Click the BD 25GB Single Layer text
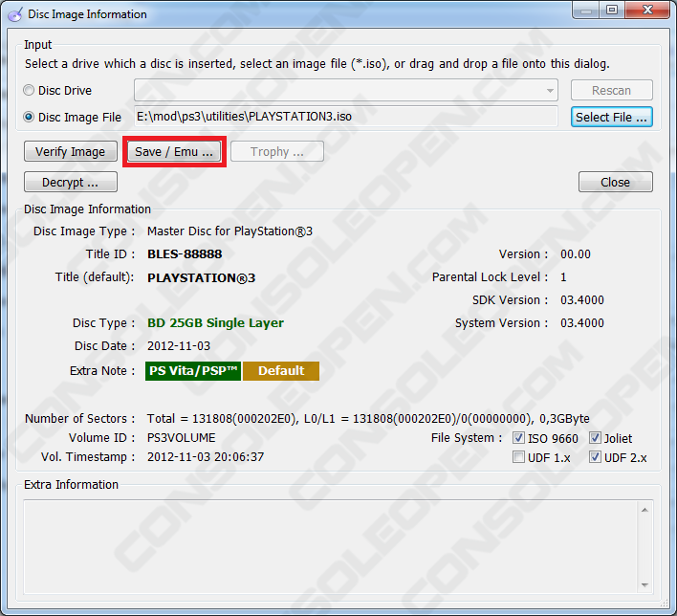This screenshot has width=677, height=616. pyautogui.click(x=215, y=322)
